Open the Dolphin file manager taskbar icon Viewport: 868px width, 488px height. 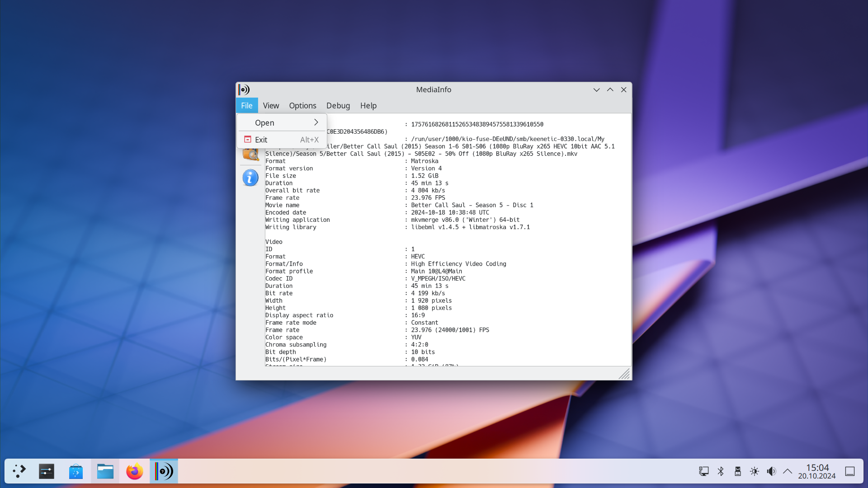point(105,471)
